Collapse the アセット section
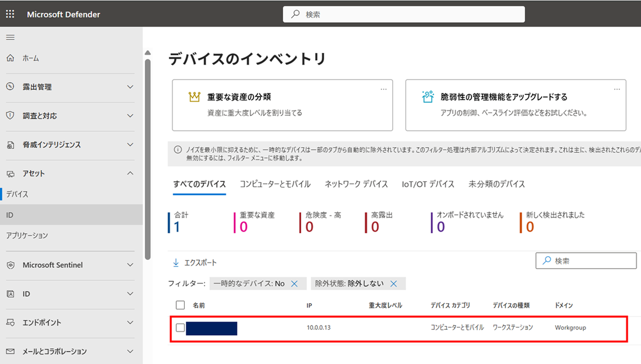This screenshot has width=641, height=364. point(130,173)
